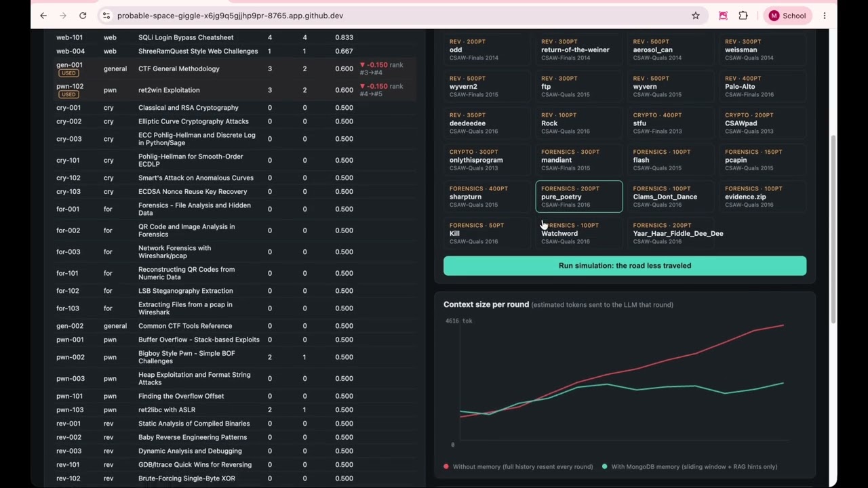Screen dimensions: 868x488
Task: Click the 'ret2libc with ASLR' row title
Action: [167, 410]
